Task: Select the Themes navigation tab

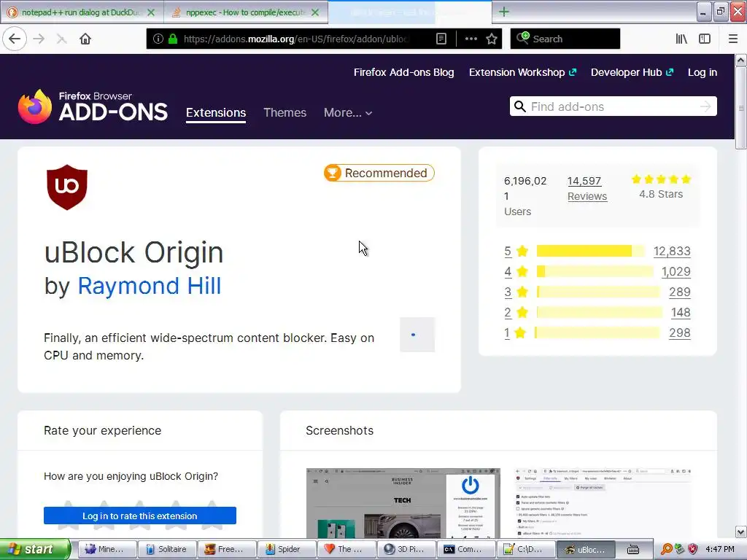Action: [285, 113]
